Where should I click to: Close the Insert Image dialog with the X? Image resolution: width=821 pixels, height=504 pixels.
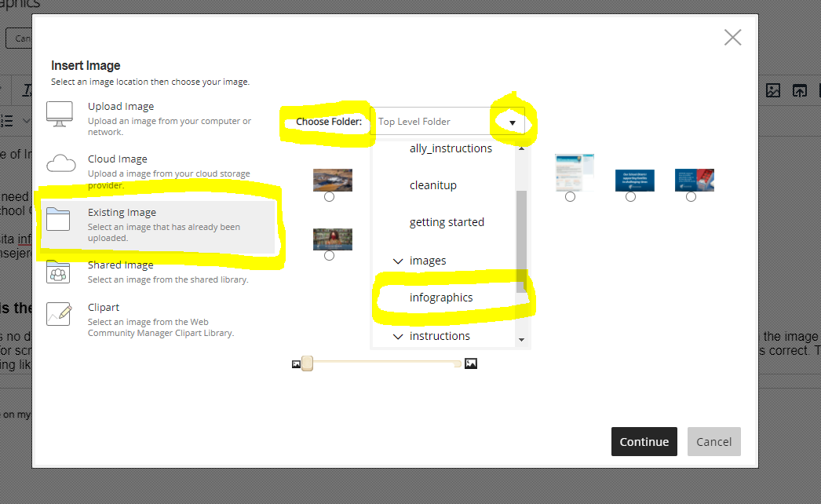[732, 38]
